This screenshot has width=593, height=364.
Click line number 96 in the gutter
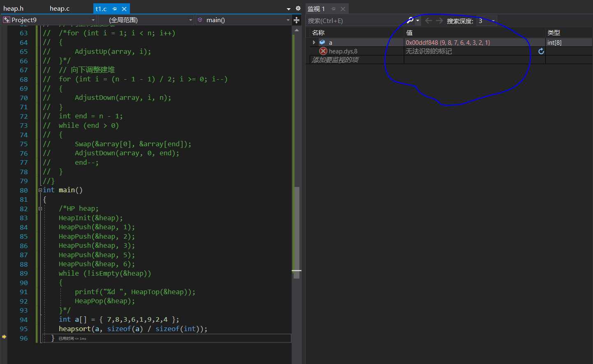24,338
